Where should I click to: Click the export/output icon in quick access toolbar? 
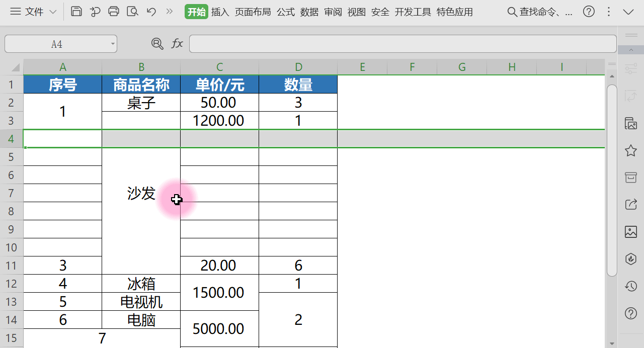pyautogui.click(x=95, y=11)
